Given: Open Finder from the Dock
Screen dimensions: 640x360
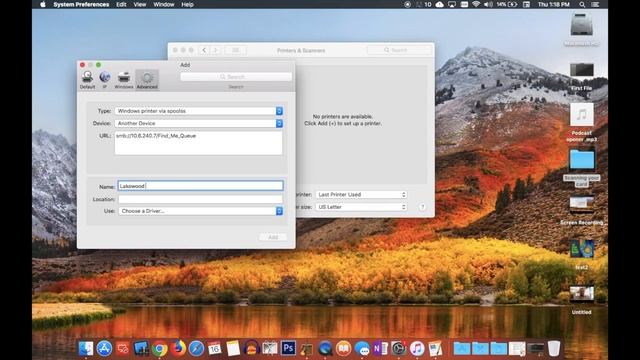Looking at the screenshot, I should (86, 348).
